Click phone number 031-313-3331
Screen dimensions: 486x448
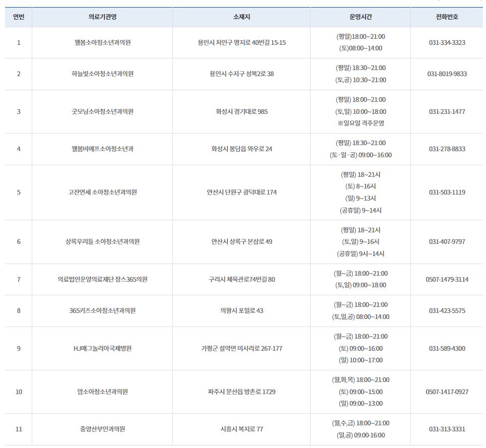click(447, 429)
